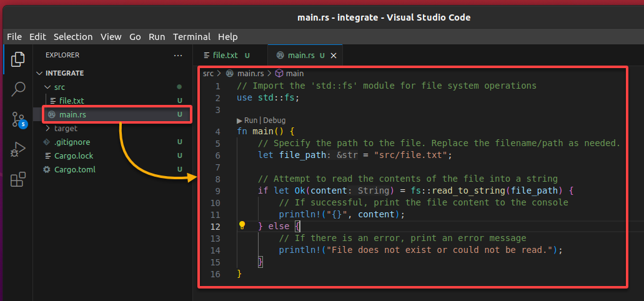Click the lightbulb code action icon
This screenshot has width=644, height=301.
[x=242, y=225]
